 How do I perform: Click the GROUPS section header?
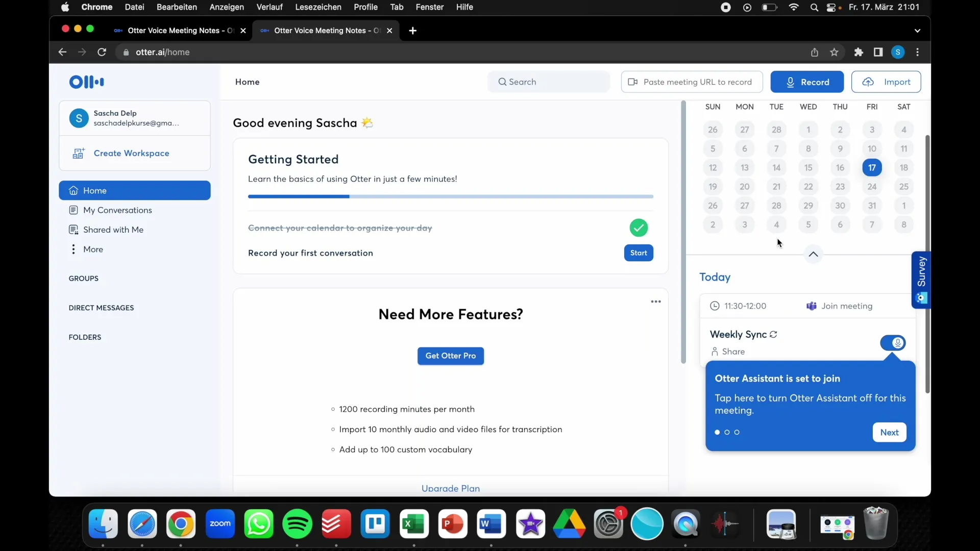84,279
